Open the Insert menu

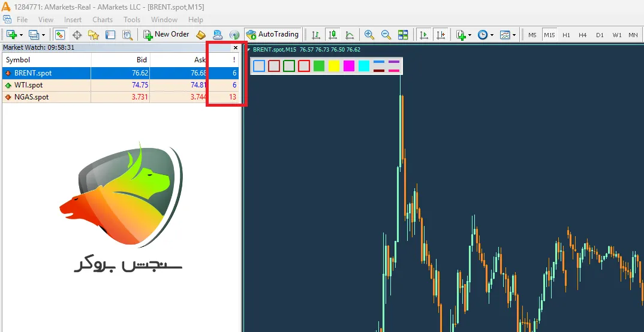click(73, 20)
